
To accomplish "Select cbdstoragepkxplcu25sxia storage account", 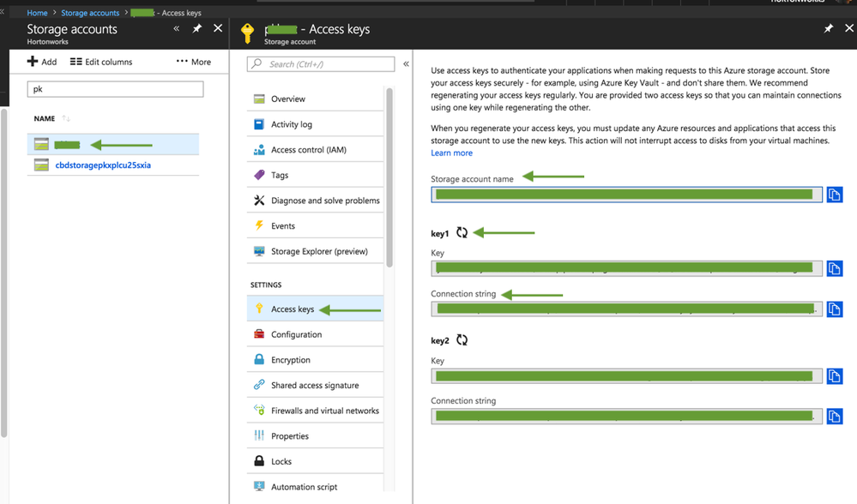I will [x=102, y=165].
